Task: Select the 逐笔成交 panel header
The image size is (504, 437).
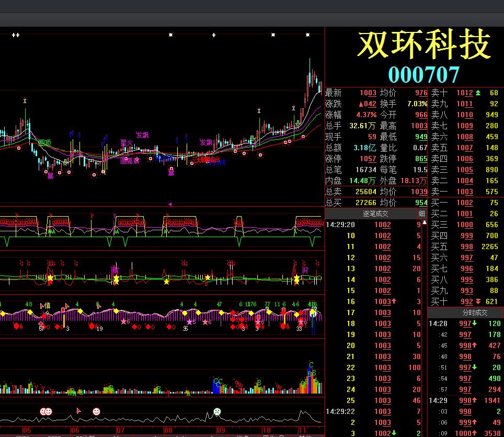Action: (x=375, y=214)
